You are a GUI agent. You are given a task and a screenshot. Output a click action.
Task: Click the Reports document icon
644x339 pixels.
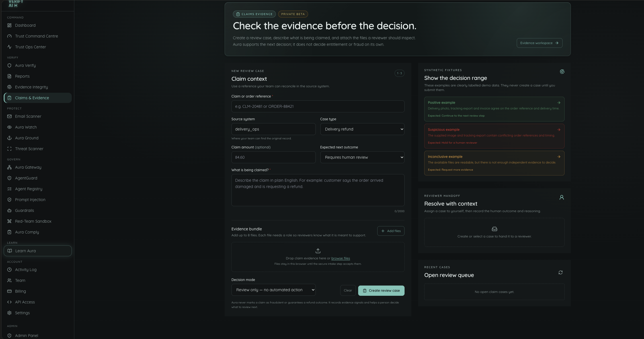(x=9, y=76)
